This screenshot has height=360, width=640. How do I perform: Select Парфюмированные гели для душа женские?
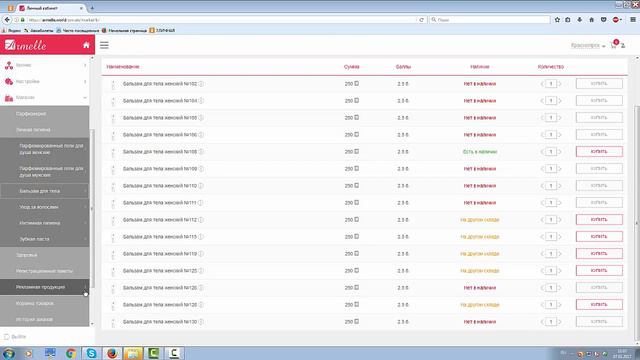click(44, 149)
